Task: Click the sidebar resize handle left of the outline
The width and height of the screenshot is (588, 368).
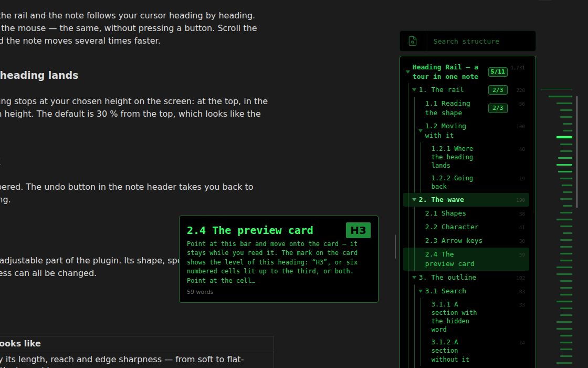Action: (395, 247)
